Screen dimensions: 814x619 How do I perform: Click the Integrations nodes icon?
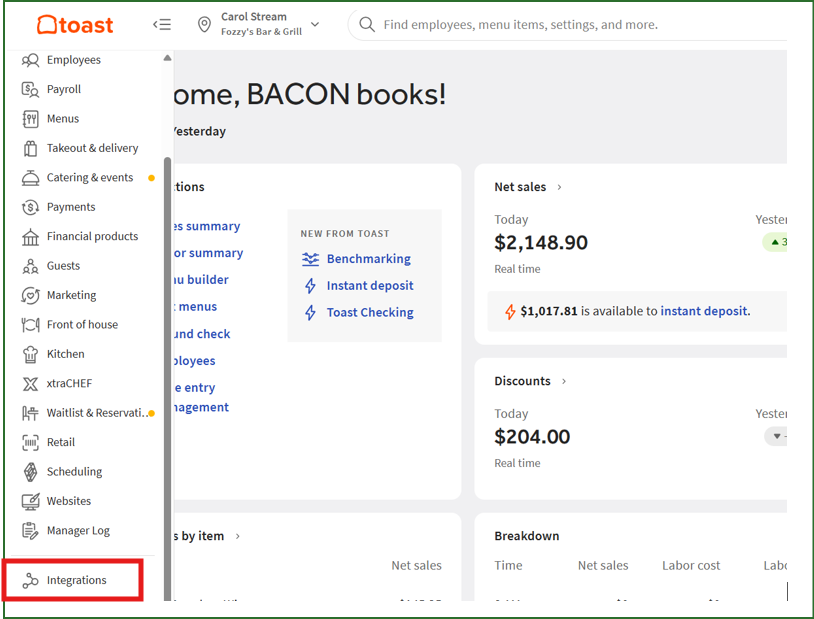pos(30,581)
